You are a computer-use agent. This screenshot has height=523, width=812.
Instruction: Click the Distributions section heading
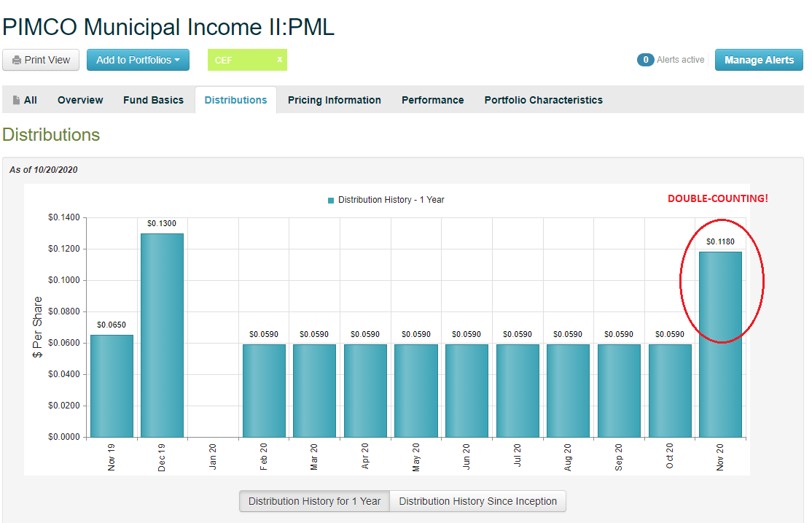tap(51, 135)
